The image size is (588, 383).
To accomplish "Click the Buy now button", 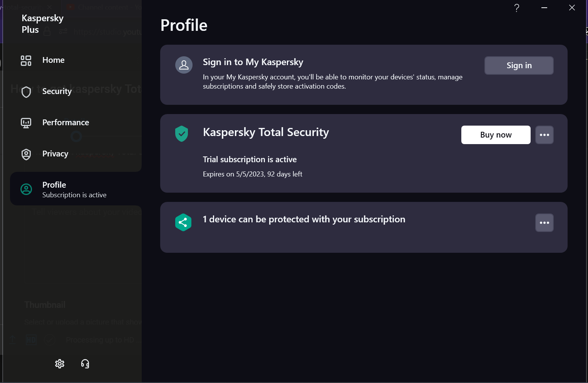I will (496, 135).
